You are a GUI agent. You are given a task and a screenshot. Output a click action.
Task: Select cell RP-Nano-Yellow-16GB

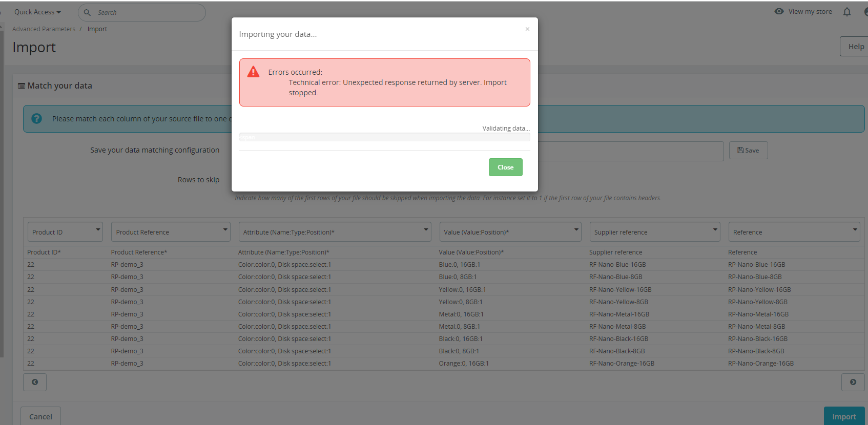click(x=759, y=290)
